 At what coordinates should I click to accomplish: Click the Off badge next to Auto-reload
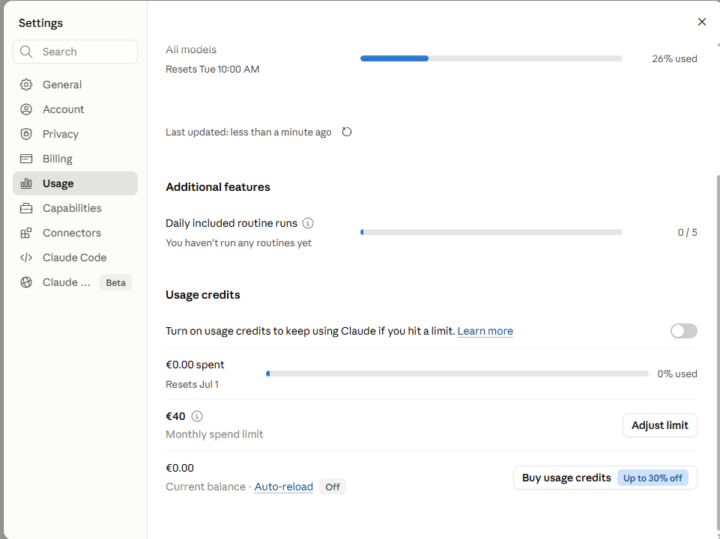coord(332,487)
